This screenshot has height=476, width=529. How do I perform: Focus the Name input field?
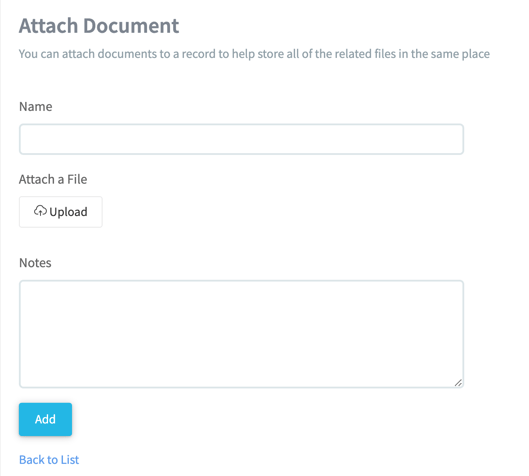click(242, 139)
